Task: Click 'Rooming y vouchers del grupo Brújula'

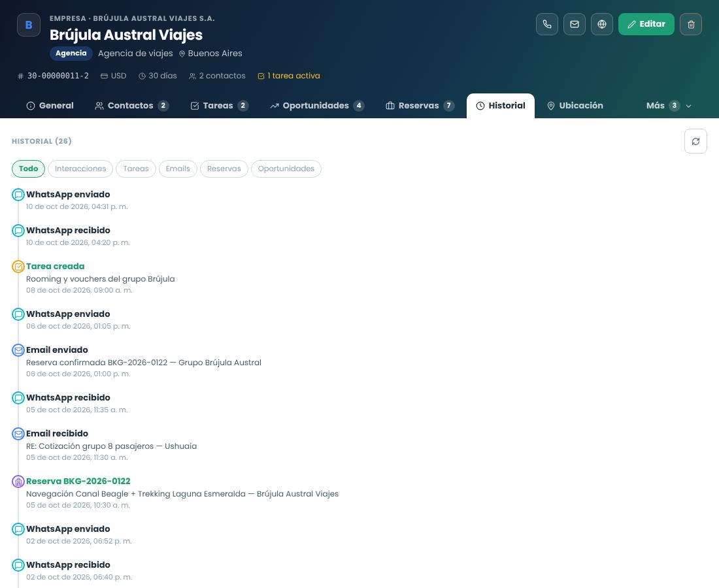Action: (101, 279)
